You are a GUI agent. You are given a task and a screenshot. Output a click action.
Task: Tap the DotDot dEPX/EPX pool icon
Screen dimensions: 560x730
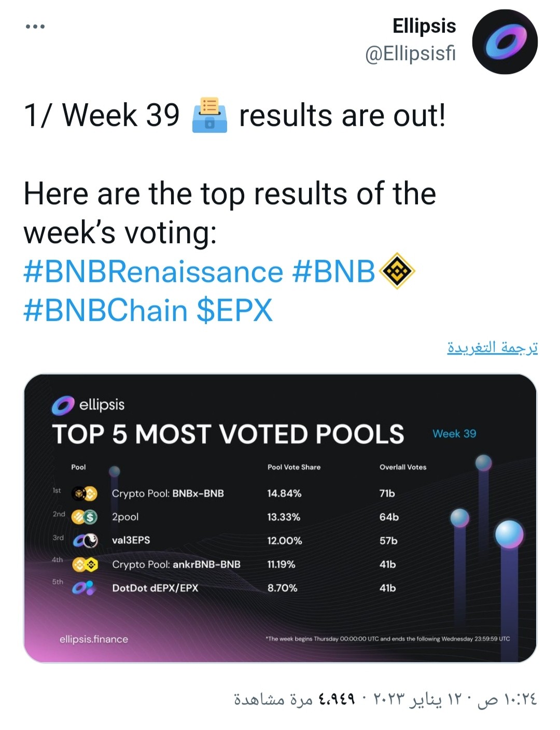[x=83, y=588]
